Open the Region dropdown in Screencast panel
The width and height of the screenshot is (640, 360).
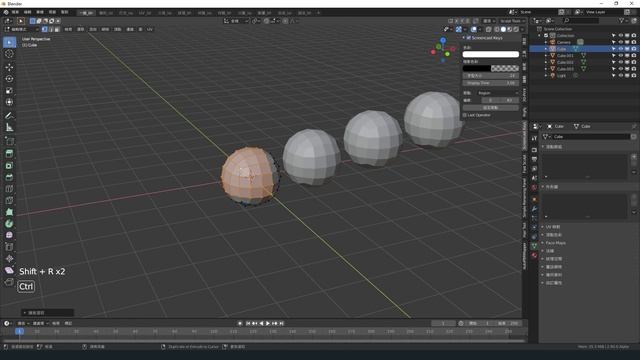pos(498,93)
